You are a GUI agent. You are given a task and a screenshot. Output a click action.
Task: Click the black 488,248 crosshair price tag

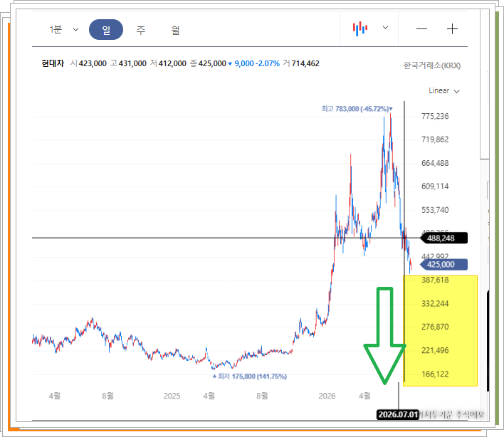click(444, 238)
